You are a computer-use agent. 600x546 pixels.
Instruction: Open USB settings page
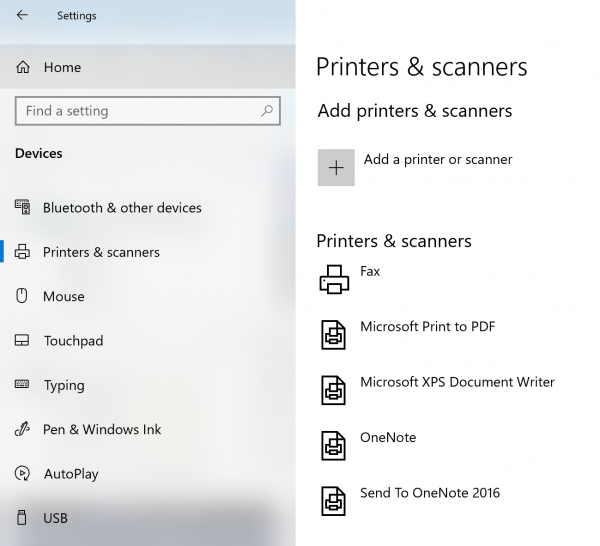(56, 518)
